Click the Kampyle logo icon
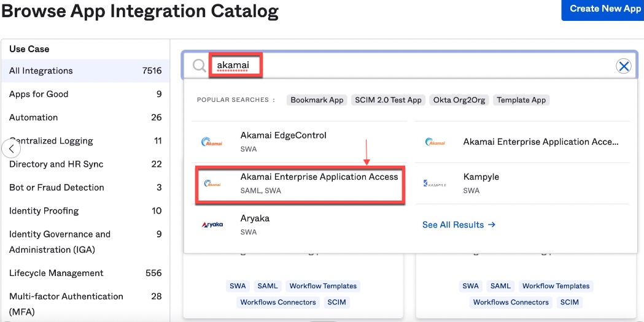Screen dimensions: 644x322 pyautogui.click(x=435, y=183)
